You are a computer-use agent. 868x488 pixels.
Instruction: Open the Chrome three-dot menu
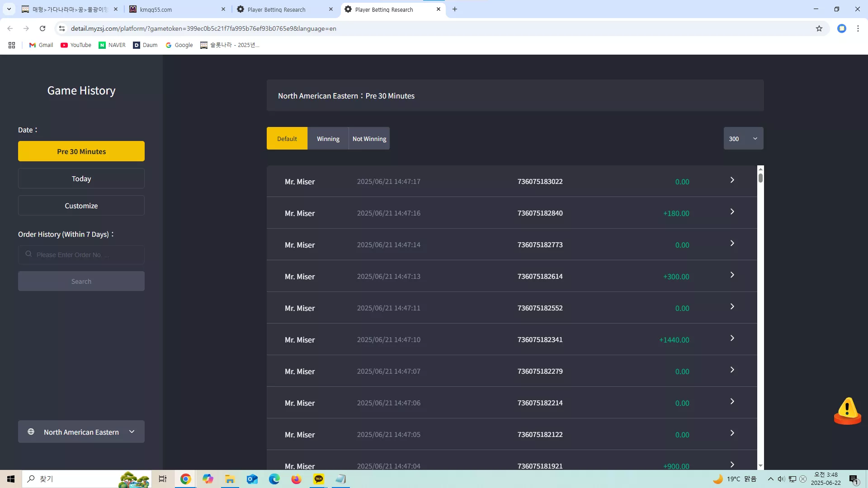tap(858, 28)
